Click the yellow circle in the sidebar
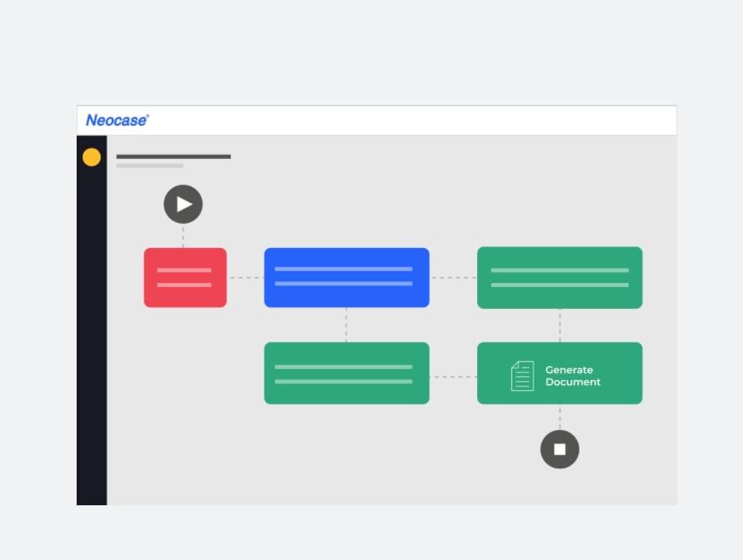 pos(92,157)
